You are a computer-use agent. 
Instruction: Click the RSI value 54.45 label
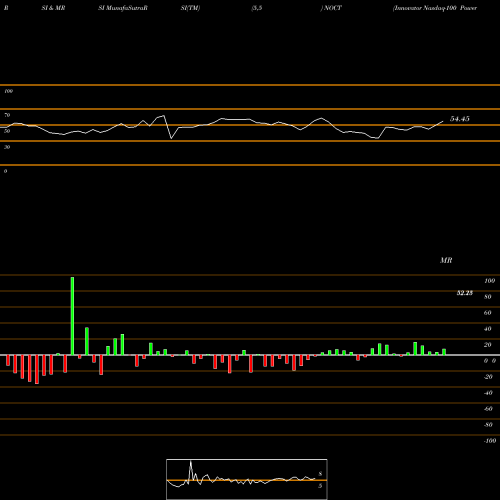pyautogui.click(x=460, y=119)
